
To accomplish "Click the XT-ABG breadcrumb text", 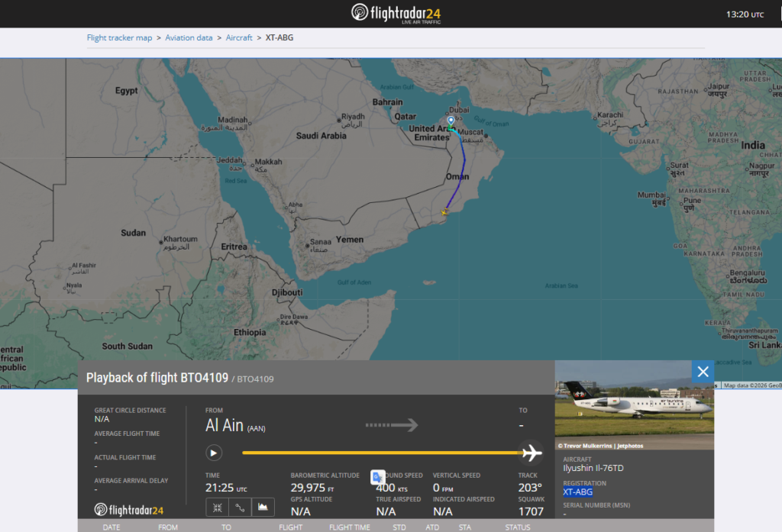I will (280, 38).
